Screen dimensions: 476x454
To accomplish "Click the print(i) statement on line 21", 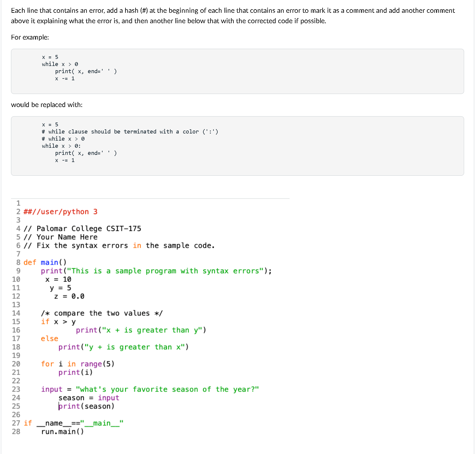I will 76,372.
